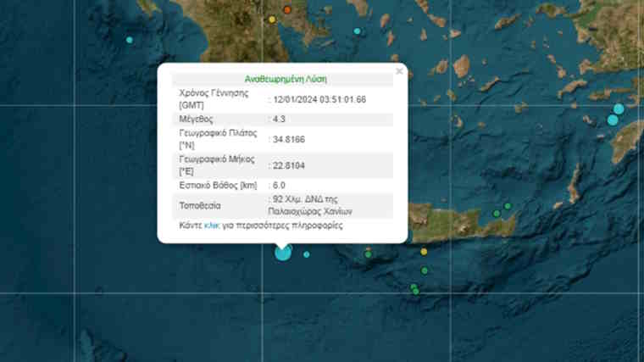Select the upper large cyan marker near the Dodecanese
Viewport: 644px width, 362px height.
tap(619, 109)
